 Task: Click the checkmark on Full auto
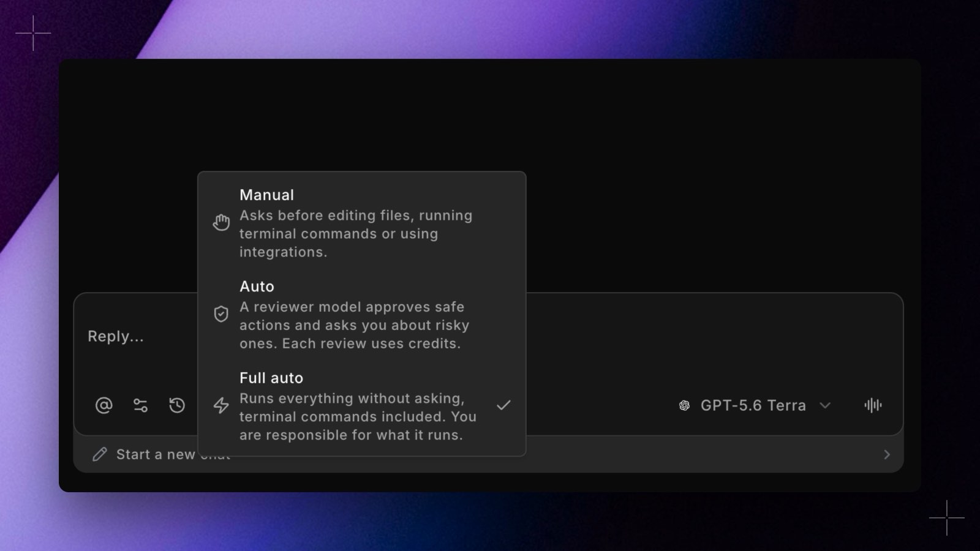click(x=503, y=405)
